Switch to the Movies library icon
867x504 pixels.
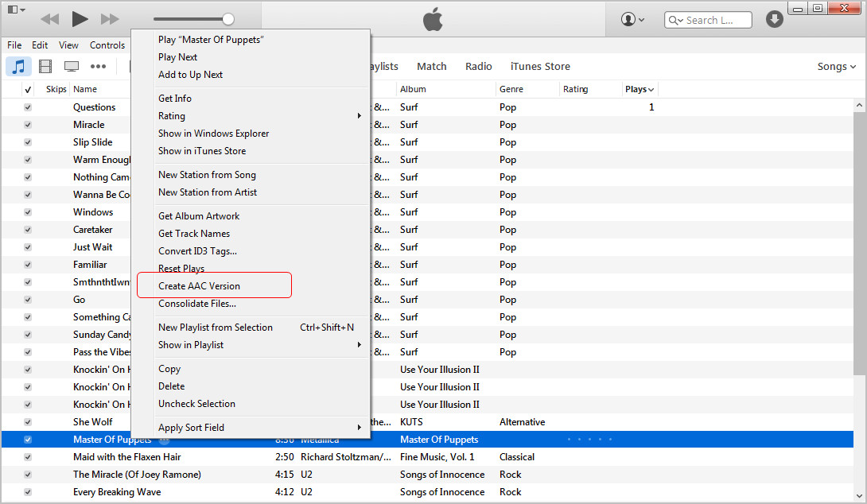pyautogui.click(x=45, y=66)
